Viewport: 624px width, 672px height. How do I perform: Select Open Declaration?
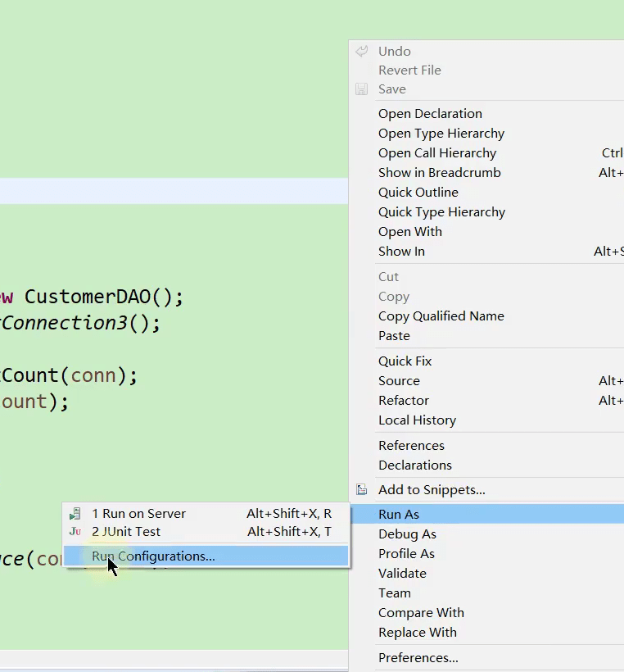430,114
